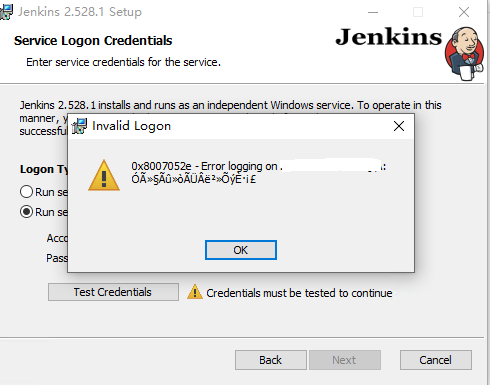Click the 'Service Logon Credentials' heading

tap(93, 41)
